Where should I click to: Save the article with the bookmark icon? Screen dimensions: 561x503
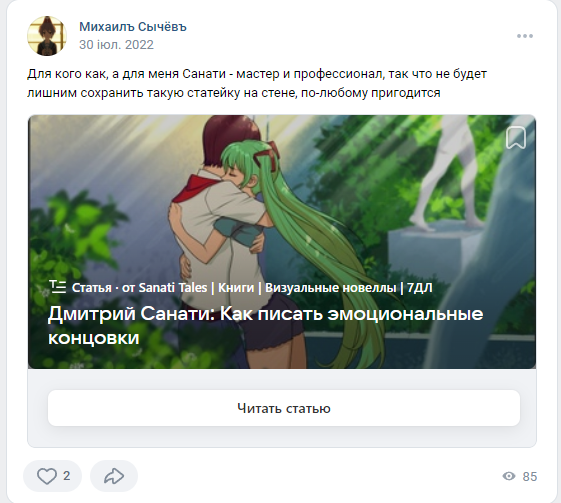[516, 137]
